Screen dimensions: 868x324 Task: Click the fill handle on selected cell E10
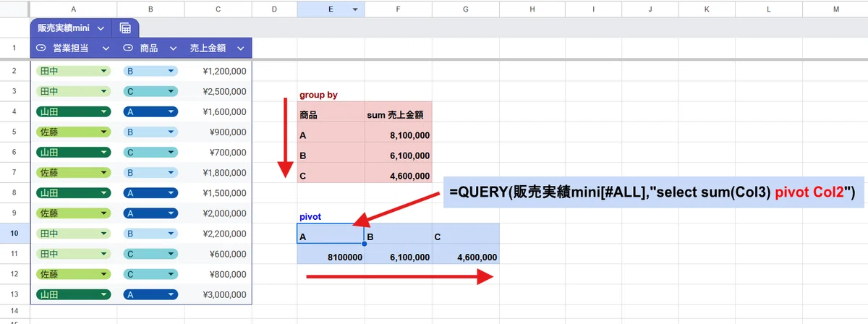(364, 244)
